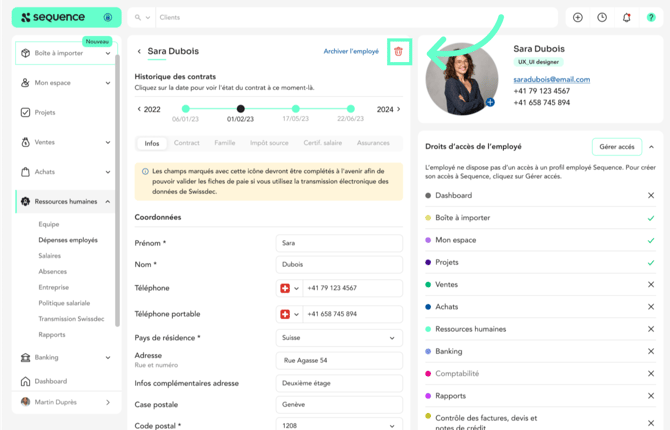This screenshot has width=670, height=430.
Task: Click the plus add icon in top bar
Action: (x=578, y=18)
